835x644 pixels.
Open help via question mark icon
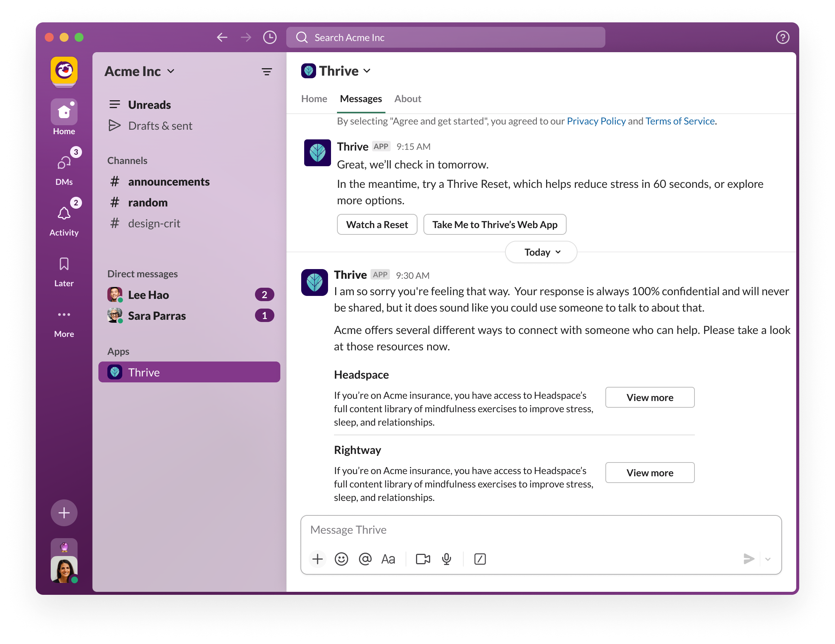(x=782, y=38)
